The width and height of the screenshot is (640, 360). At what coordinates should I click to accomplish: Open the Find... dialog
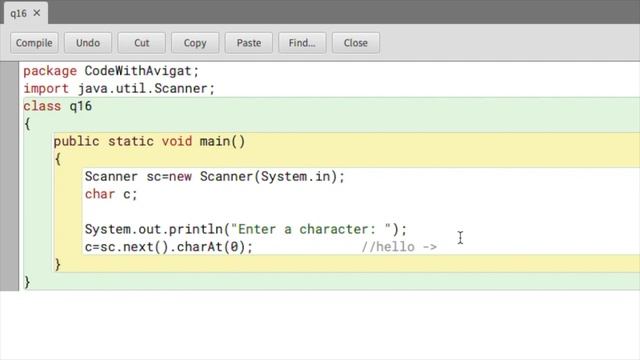[x=302, y=43]
